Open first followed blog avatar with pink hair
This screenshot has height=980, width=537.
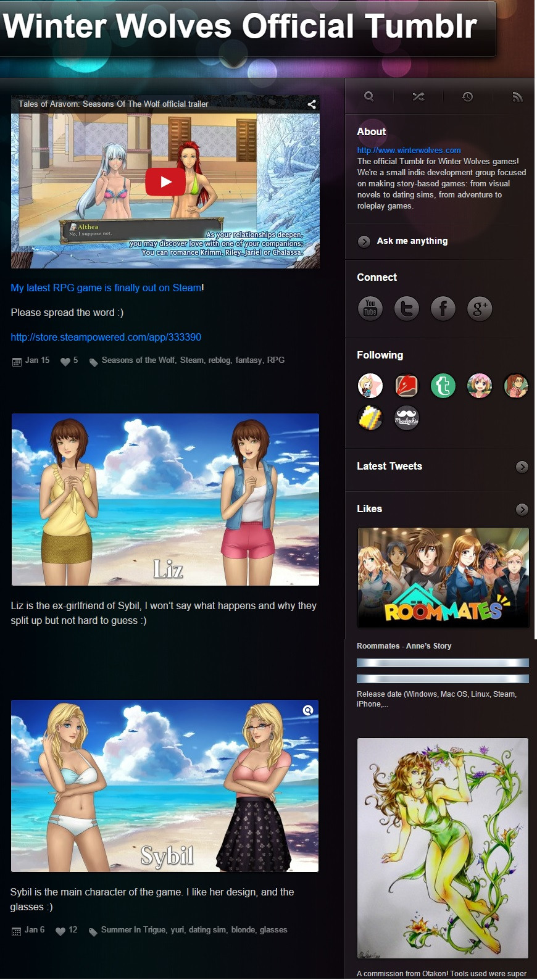click(x=370, y=386)
